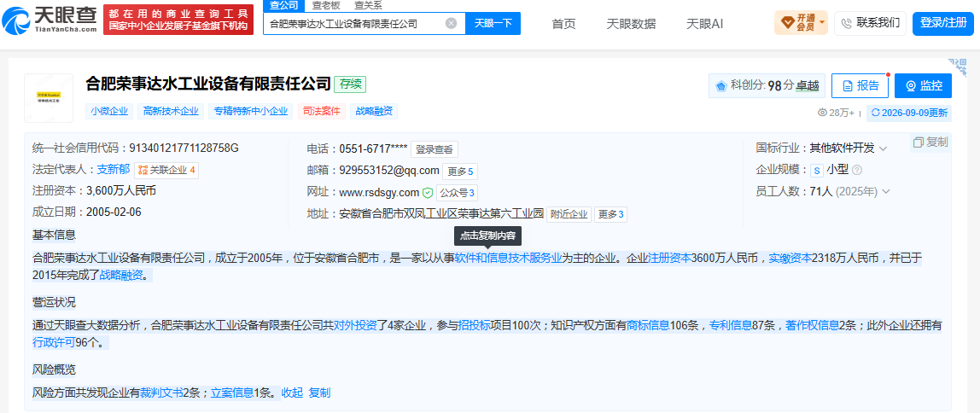Click the view count eye icon
This screenshot has width=980, height=413.
coord(823,113)
